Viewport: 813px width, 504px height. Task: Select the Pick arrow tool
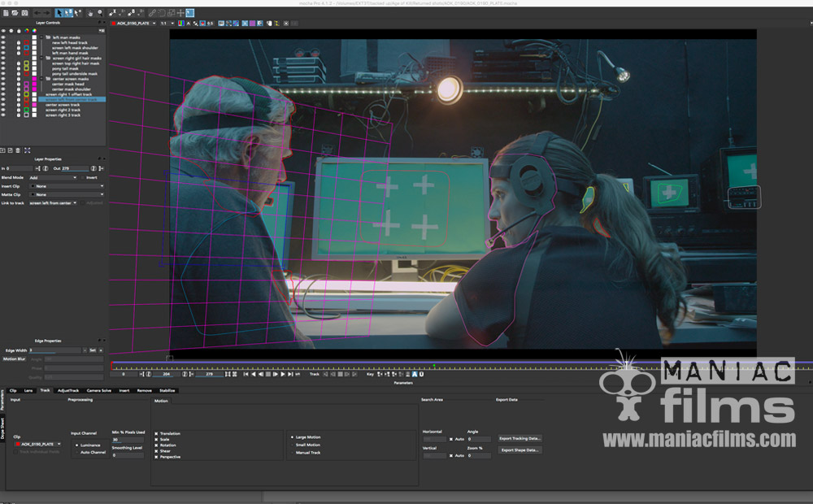tap(59, 13)
